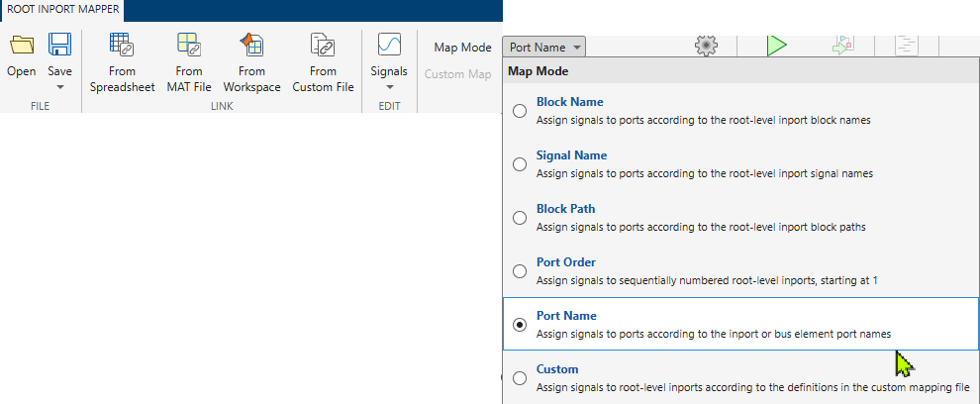
Task: Expand the Signals dropdown arrow
Action: (x=389, y=87)
